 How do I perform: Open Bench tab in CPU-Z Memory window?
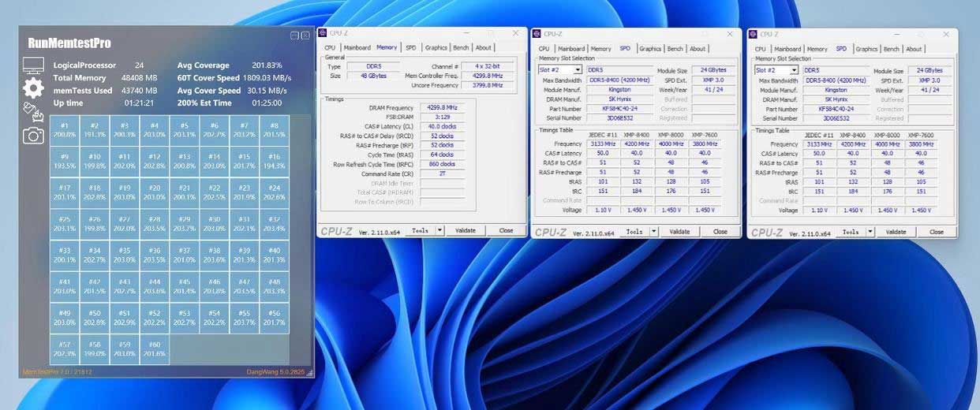click(461, 47)
